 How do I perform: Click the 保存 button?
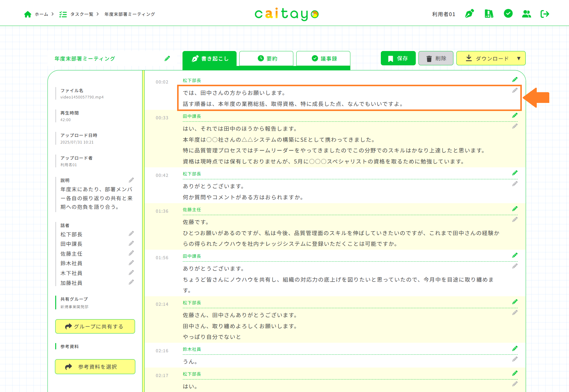(x=398, y=58)
